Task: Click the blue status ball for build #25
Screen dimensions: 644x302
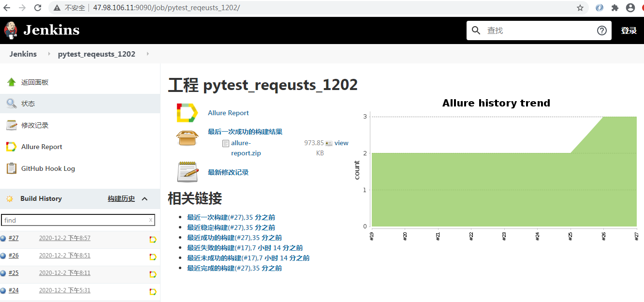Action: tap(3, 273)
